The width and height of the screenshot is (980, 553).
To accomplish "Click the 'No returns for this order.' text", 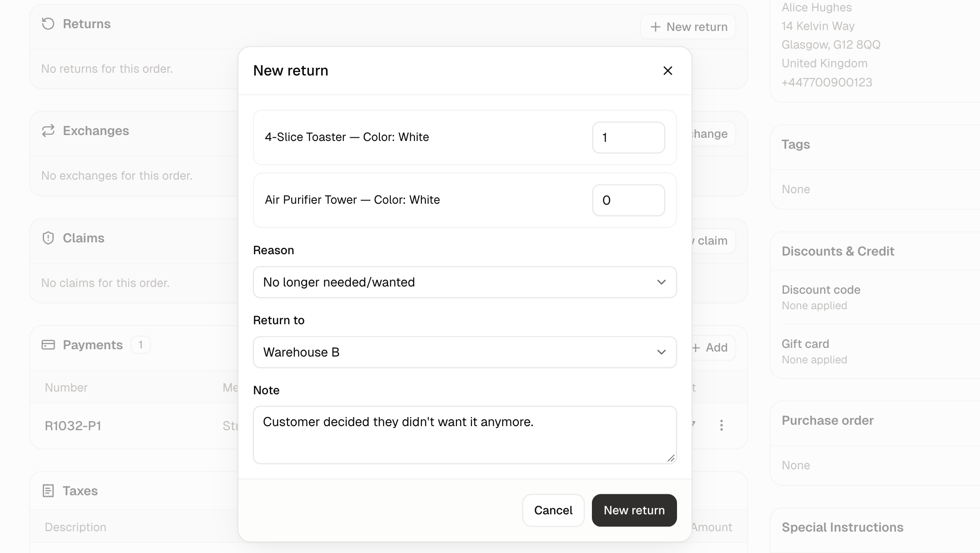I will point(107,69).
